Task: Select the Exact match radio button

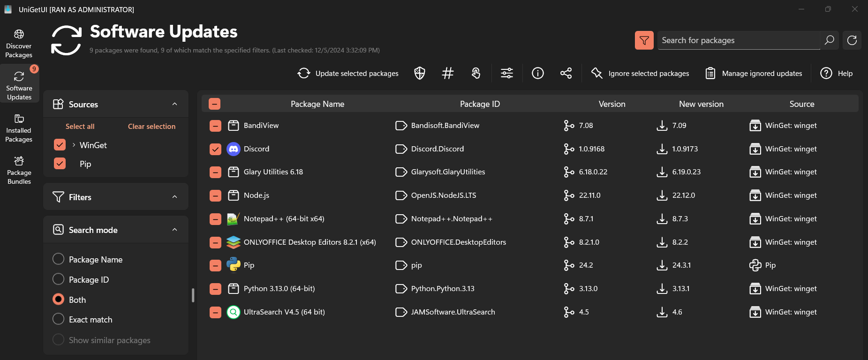Action: pos(59,319)
